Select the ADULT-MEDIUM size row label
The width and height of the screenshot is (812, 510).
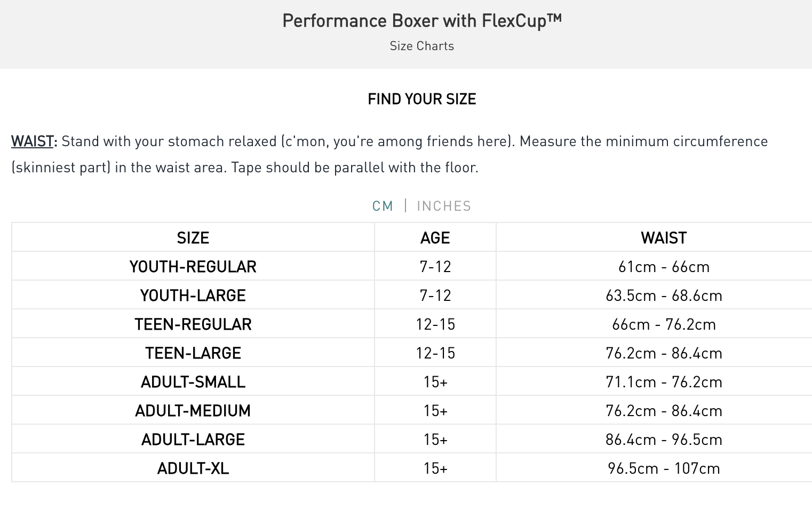point(193,411)
